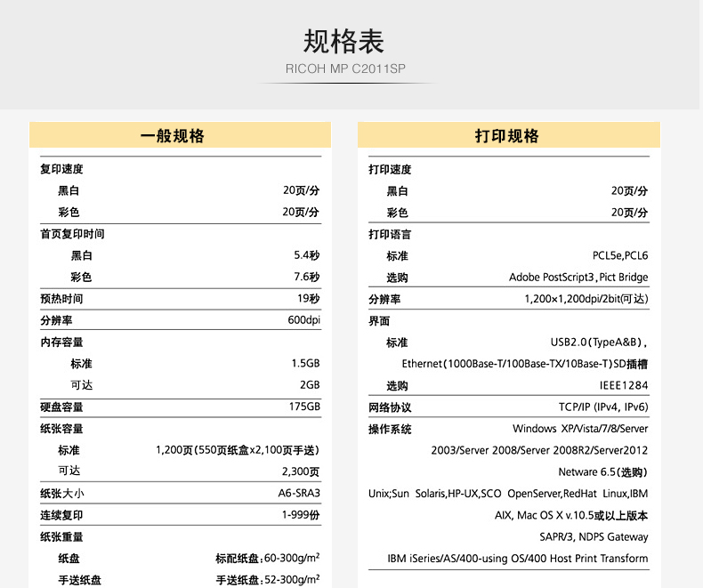
Task: Click the 1,200×1,200dpi/2bit resolution value
Action: pos(586,299)
